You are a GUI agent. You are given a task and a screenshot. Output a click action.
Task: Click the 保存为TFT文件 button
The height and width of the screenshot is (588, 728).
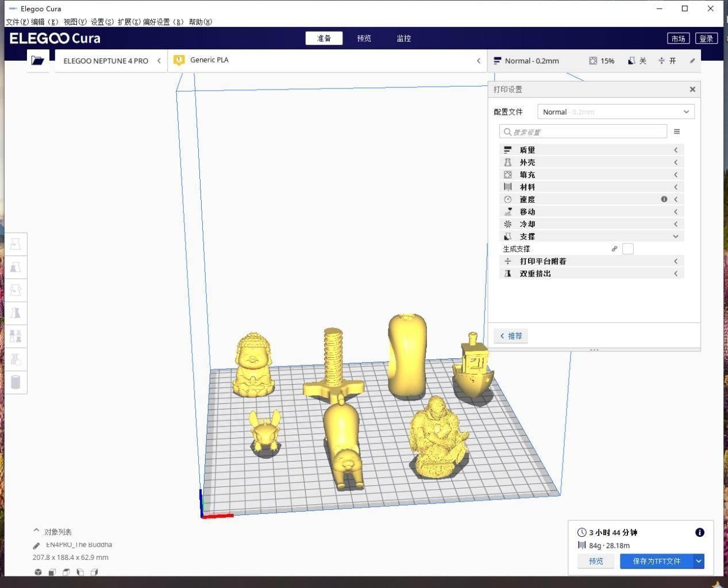(x=656, y=561)
